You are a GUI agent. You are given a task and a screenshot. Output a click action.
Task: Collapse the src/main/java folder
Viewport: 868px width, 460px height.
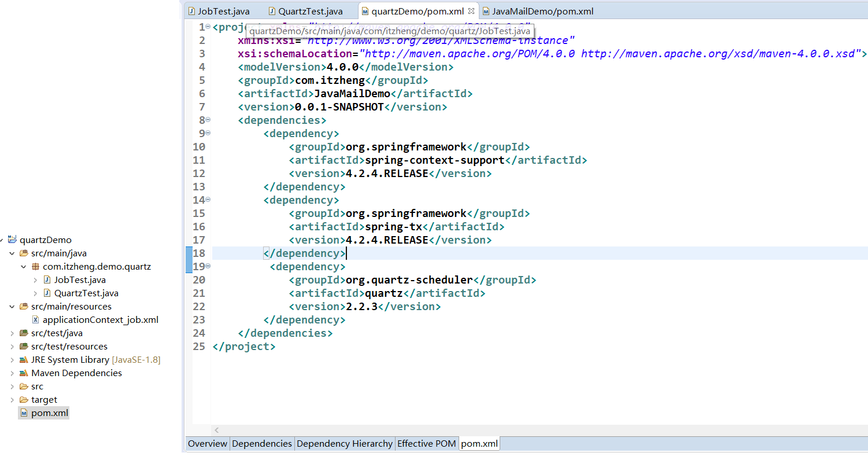[x=12, y=253]
